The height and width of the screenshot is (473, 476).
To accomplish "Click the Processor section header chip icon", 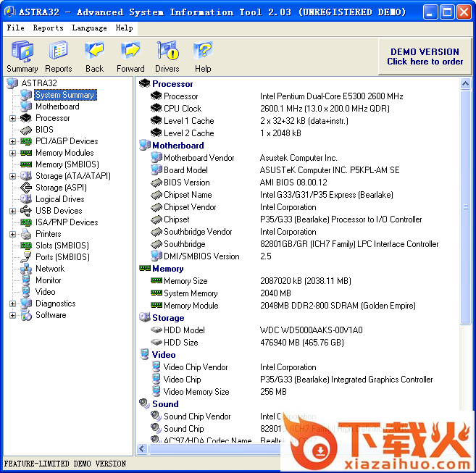I will pyautogui.click(x=145, y=83).
